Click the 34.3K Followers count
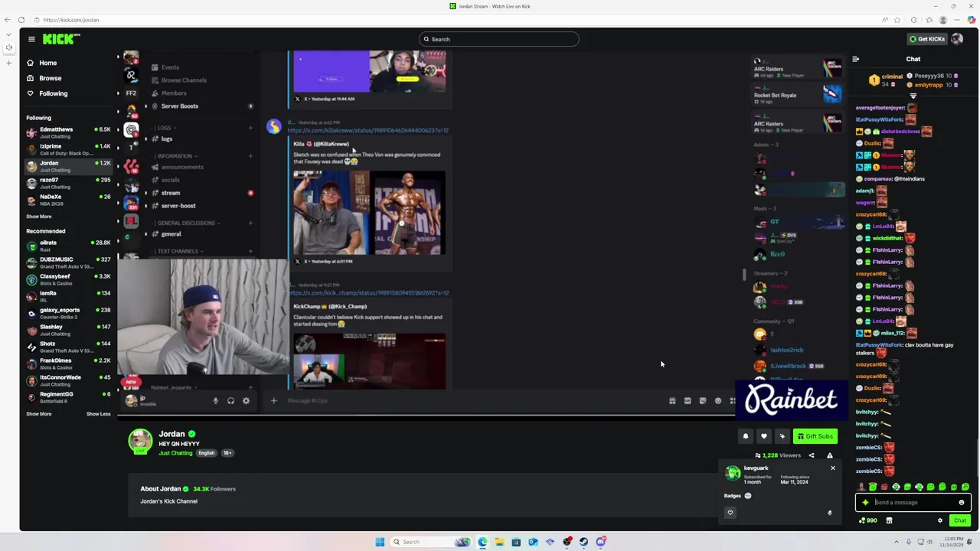Viewport: 980px width, 551px height. 214,489
